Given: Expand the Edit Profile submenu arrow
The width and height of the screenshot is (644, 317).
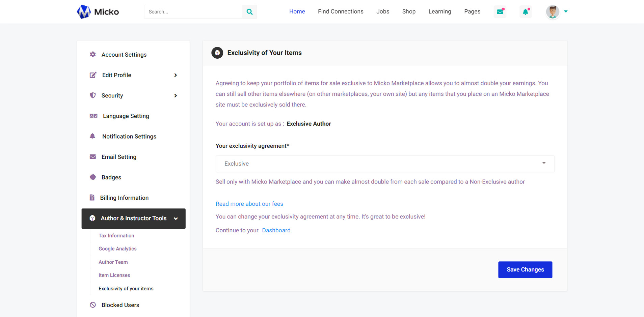Looking at the screenshot, I should pyautogui.click(x=176, y=75).
